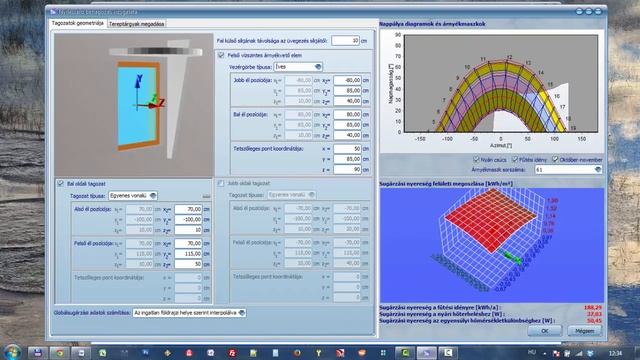Click the Napmagasság axis label on sun diagram
The width and height of the screenshot is (640, 360).
pos(391,84)
